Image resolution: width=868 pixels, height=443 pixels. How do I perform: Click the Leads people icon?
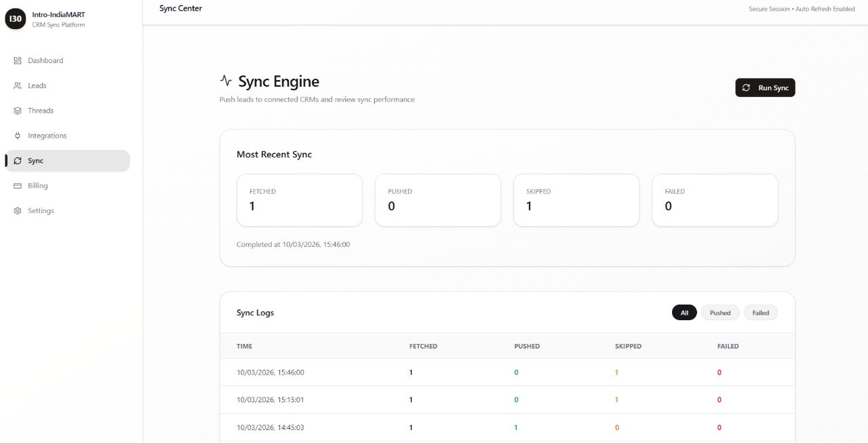18,85
